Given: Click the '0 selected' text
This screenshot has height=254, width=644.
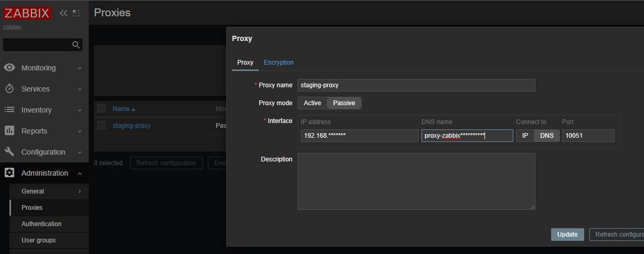Looking at the screenshot, I should (x=108, y=163).
